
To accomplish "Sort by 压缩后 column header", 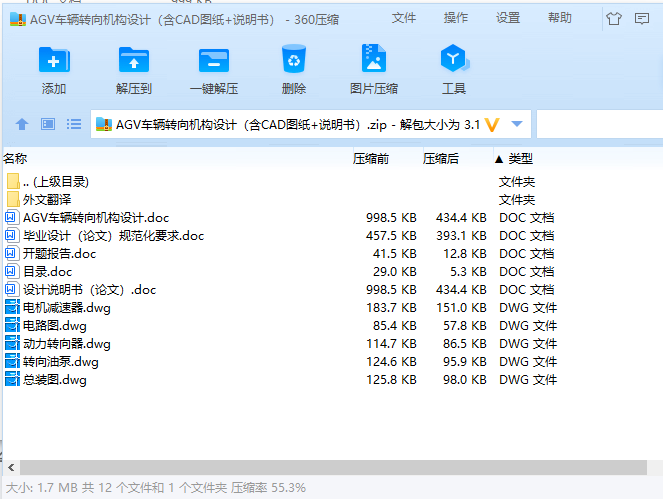I will tap(441, 159).
